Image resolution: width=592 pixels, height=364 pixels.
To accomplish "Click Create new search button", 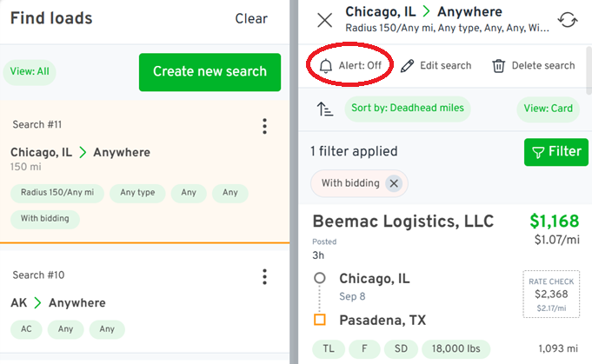I will (210, 72).
